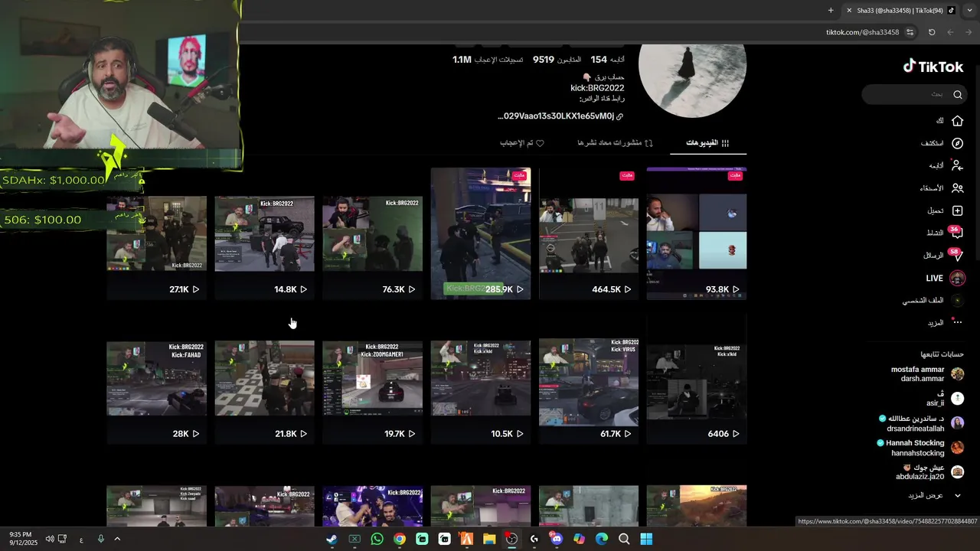Click the 154 following count
This screenshot has width=980, height=551.
607,59
